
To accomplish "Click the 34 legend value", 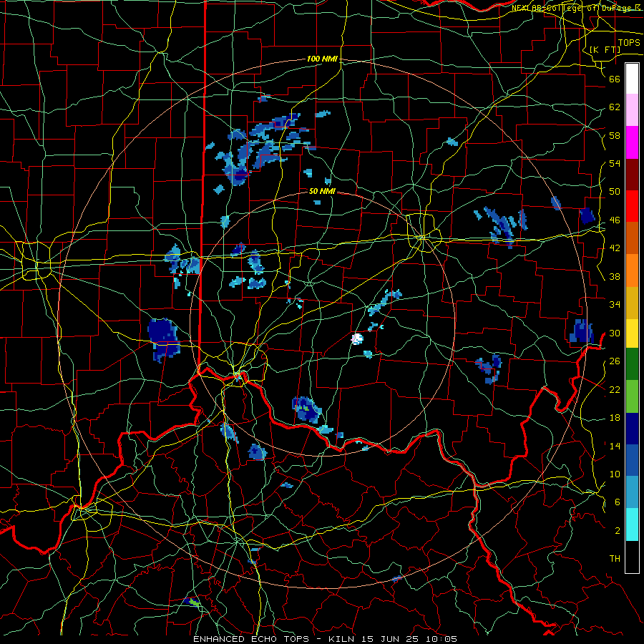I will 615,305.
